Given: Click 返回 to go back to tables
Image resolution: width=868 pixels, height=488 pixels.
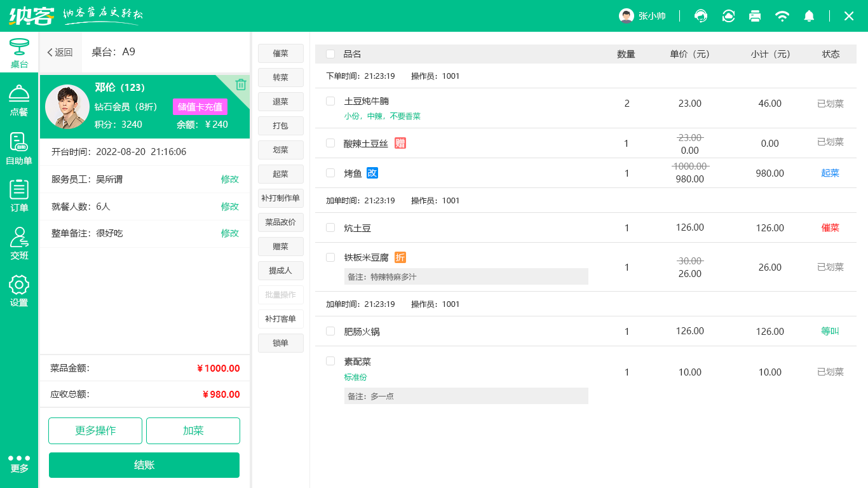Looking at the screenshot, I should pos(60,52).
